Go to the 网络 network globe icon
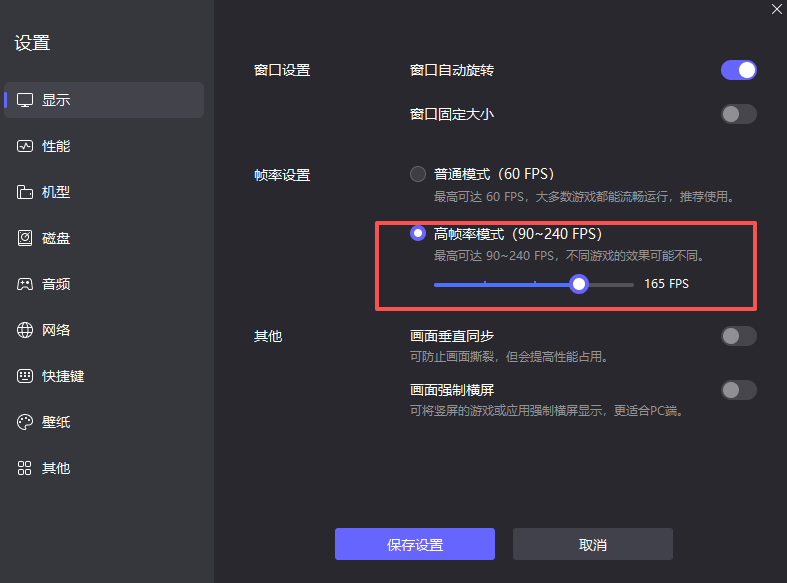787x583 pixels. [x=25, y=330]
